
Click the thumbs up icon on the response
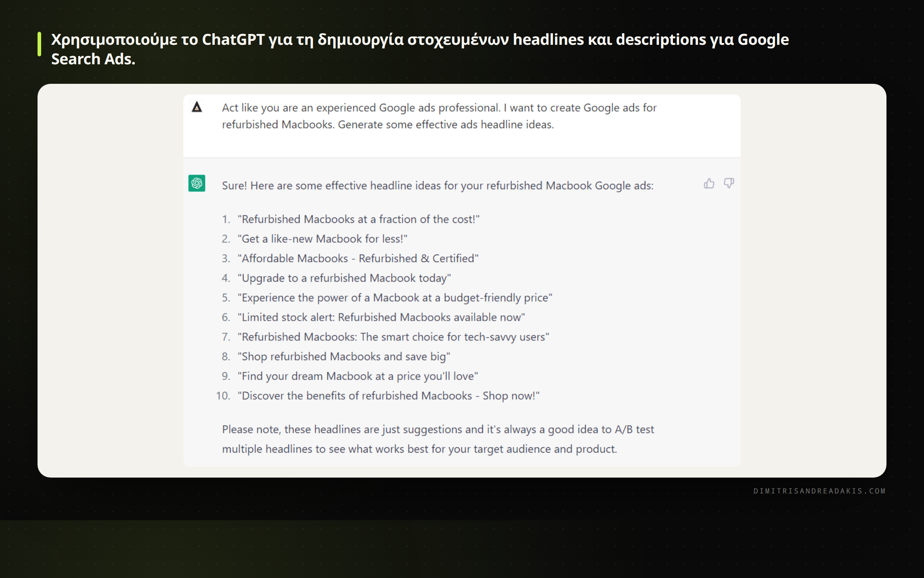point(709,184)
